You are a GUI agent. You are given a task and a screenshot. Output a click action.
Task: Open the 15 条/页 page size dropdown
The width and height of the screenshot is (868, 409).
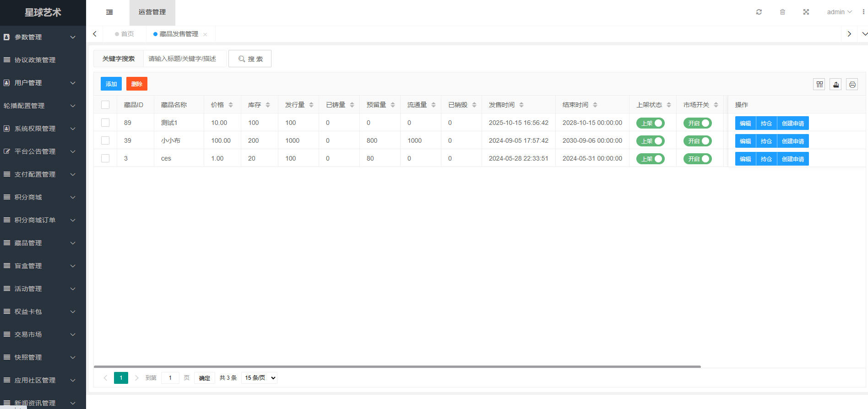click(x=260, y=378)
